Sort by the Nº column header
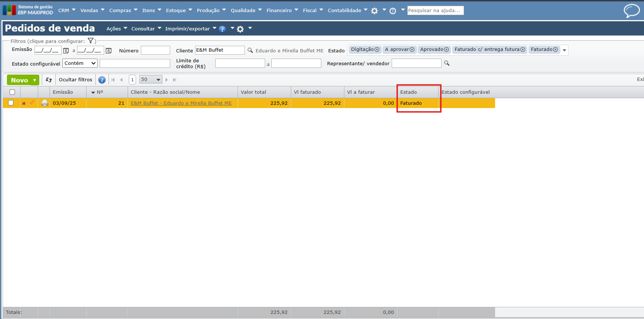Screen dimensions: 644x319 point(100,92)
